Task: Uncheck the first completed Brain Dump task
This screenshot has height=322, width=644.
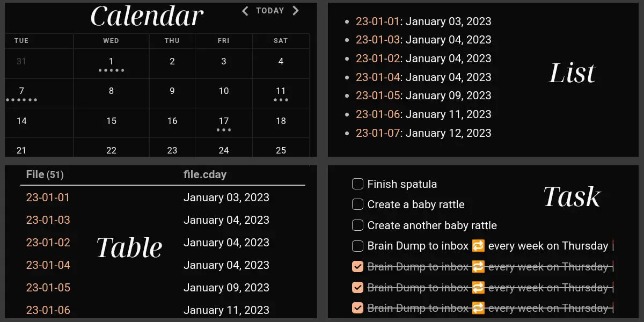Action: click(357, 267)
